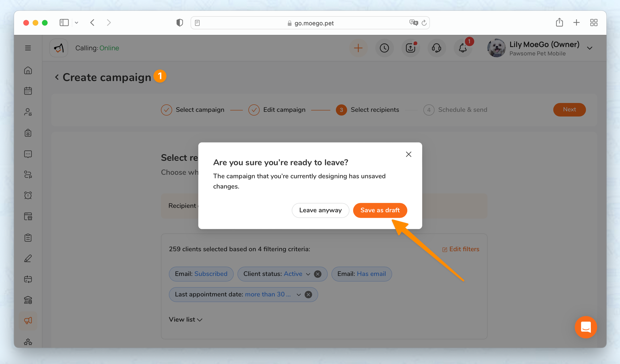This screenshot has height=364, width=620.
Task: Open the clock history icon
Action: pyautogui.click(x=384, y=48)
